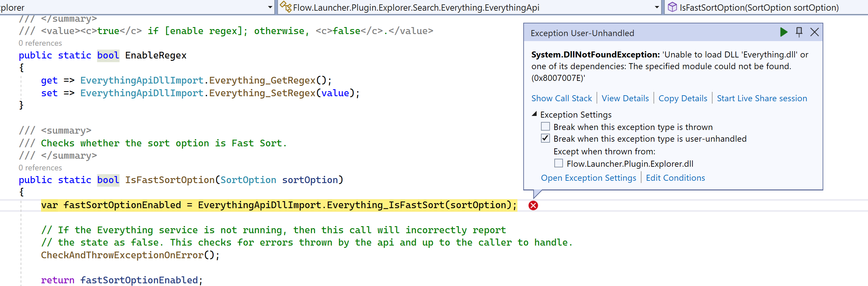
Task: Click '0 references' above EnableRegex
Action: (40, 43)
